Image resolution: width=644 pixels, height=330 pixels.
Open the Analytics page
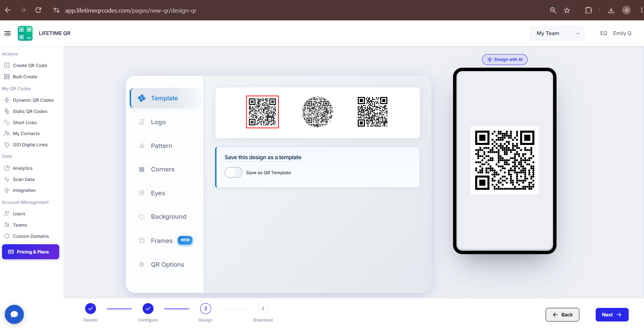click(x=23, y=168)
